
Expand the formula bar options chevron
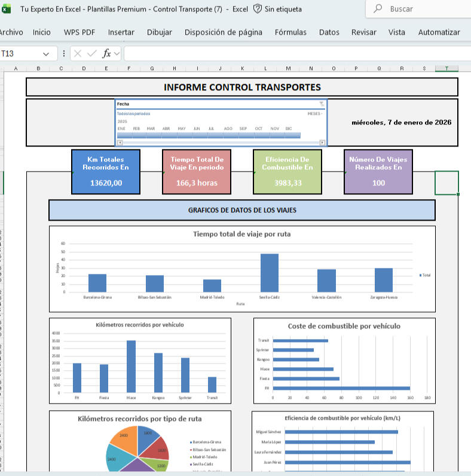click(x=117, y=54)
